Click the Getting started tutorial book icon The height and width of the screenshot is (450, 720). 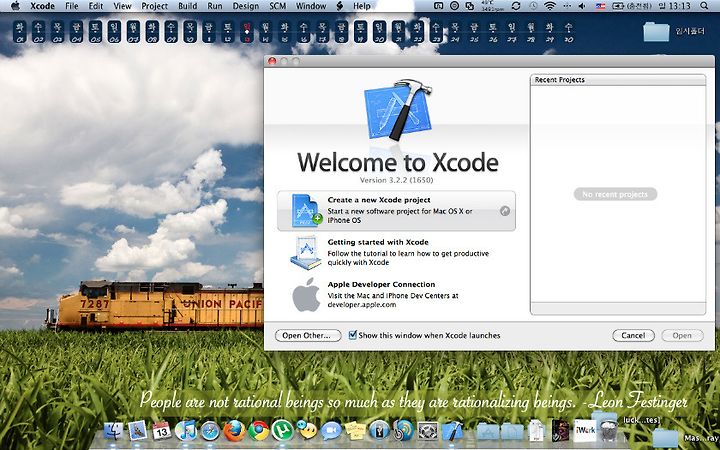306,253
